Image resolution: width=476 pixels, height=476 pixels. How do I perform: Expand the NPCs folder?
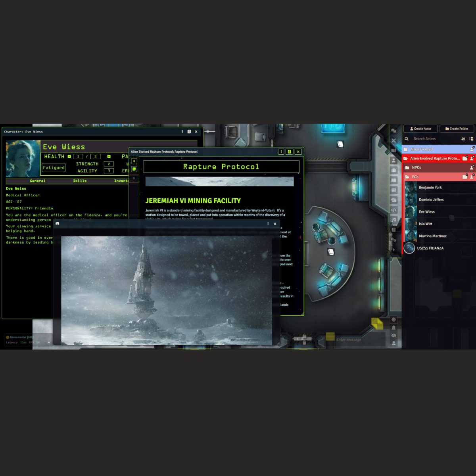click(416, 168)
